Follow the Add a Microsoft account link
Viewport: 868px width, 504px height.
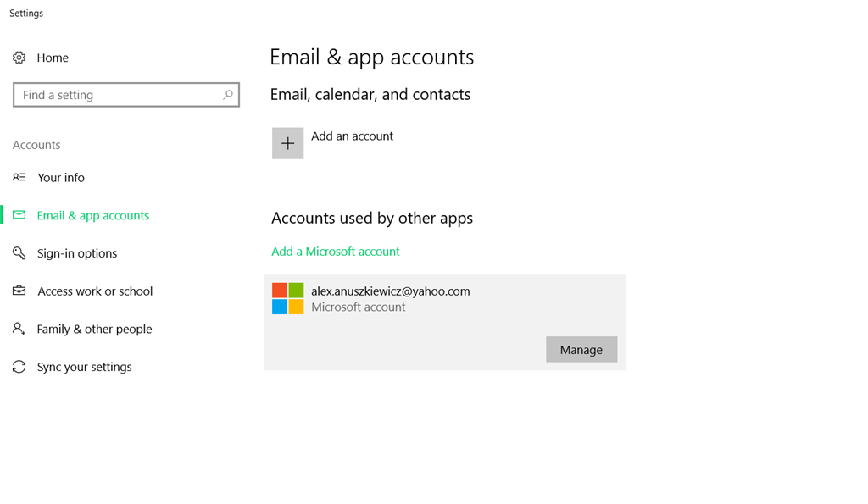(x=336, y=252)
